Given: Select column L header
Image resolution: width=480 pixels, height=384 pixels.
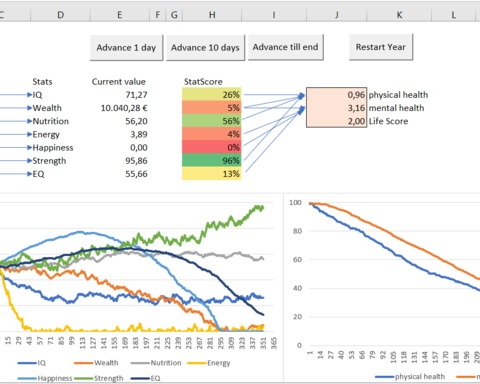Looking at the screenshot, I should point(454,15).
